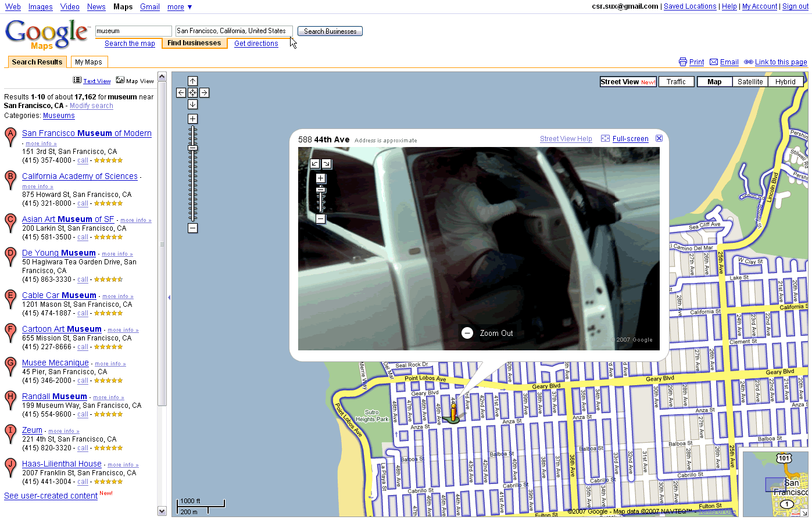Click the map zoom slider handle
This screenshot has height=520, width=812.
tap(193, 148)
